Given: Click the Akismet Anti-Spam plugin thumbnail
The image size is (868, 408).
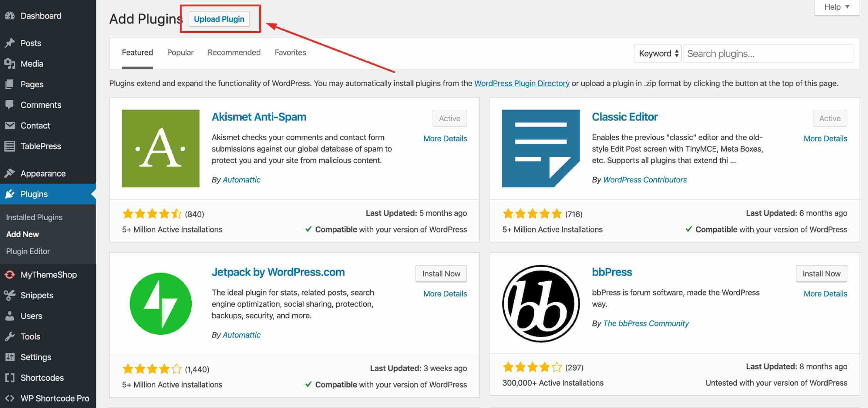Looking at the screenshot, I should (x=160, y=148).
